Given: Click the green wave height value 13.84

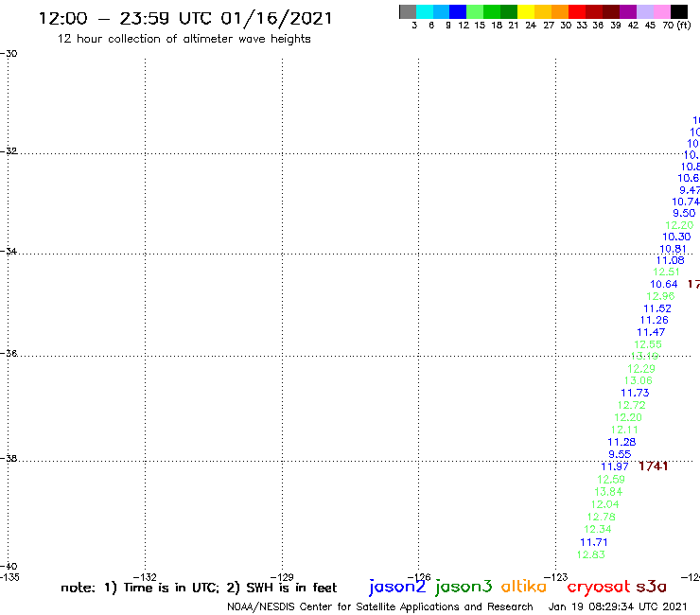Looking at the screenshot, I should (608, 492).
